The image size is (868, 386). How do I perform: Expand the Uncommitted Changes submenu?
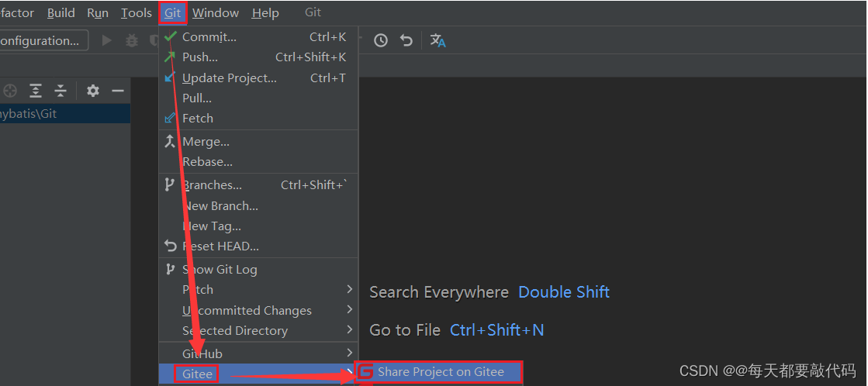click(x=258, y=310)
